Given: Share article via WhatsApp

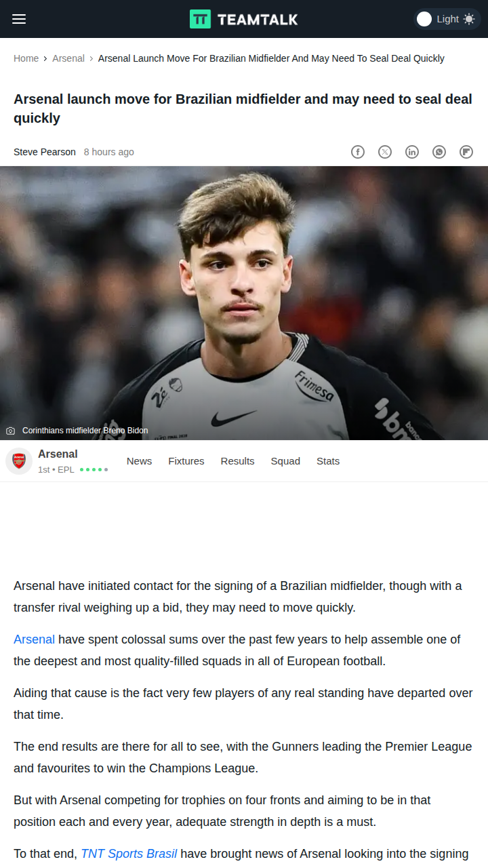Looking at the screenshot, I should pos(439,152).
